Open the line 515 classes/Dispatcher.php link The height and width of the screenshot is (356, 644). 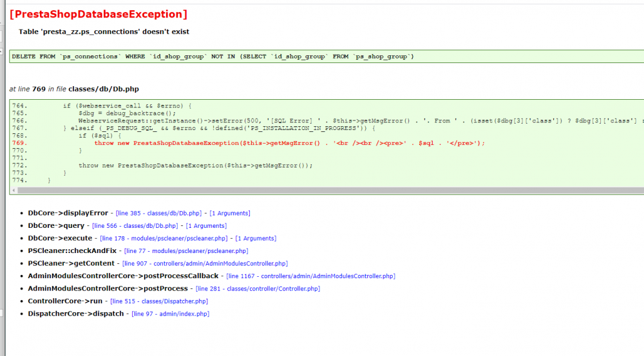tap(159, 301)
